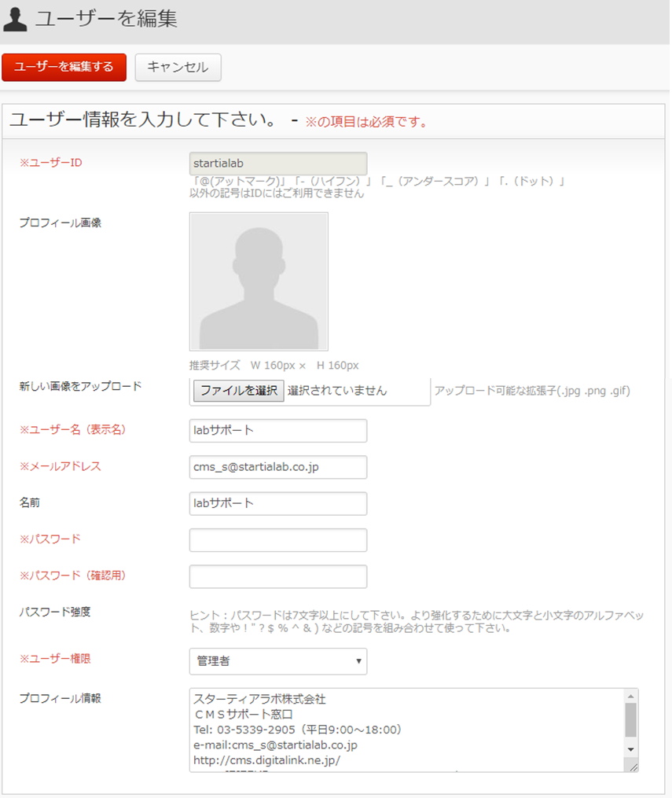Click the ※ユーザー権限 label
This screenshot has height=798, width=672.
click(55, 659)
